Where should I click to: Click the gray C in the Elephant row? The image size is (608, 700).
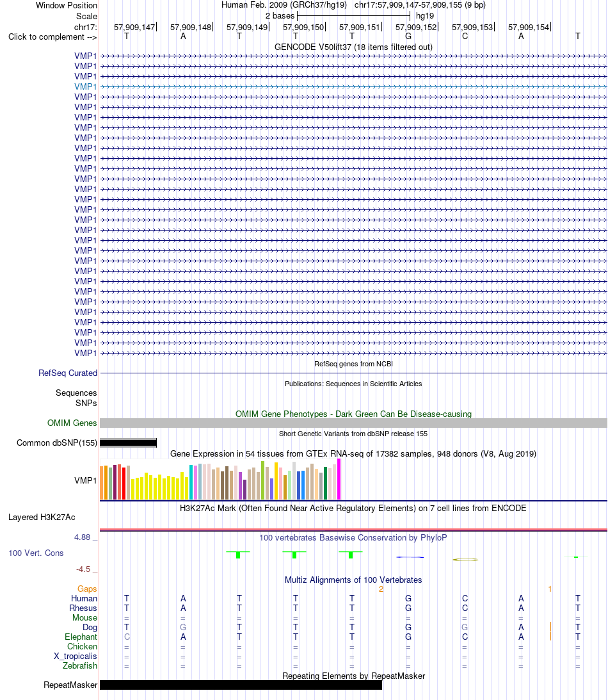coord(127,637)
